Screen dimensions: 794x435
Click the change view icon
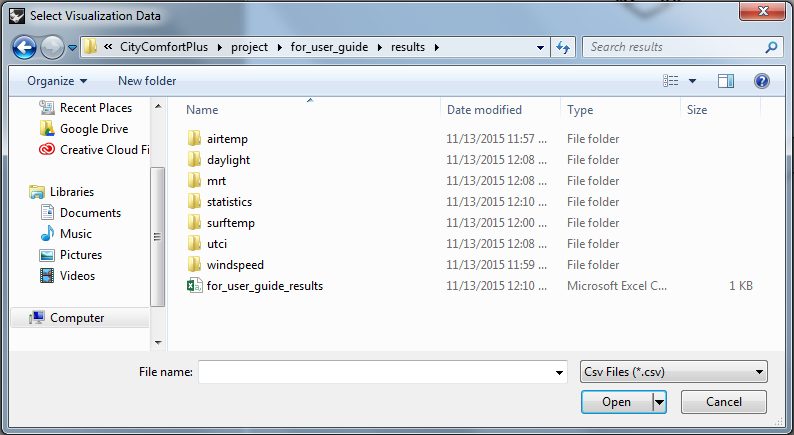click(670, 81)
